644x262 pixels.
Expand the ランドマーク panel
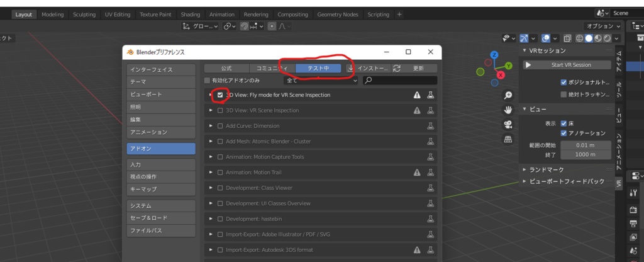click(525, 169)
